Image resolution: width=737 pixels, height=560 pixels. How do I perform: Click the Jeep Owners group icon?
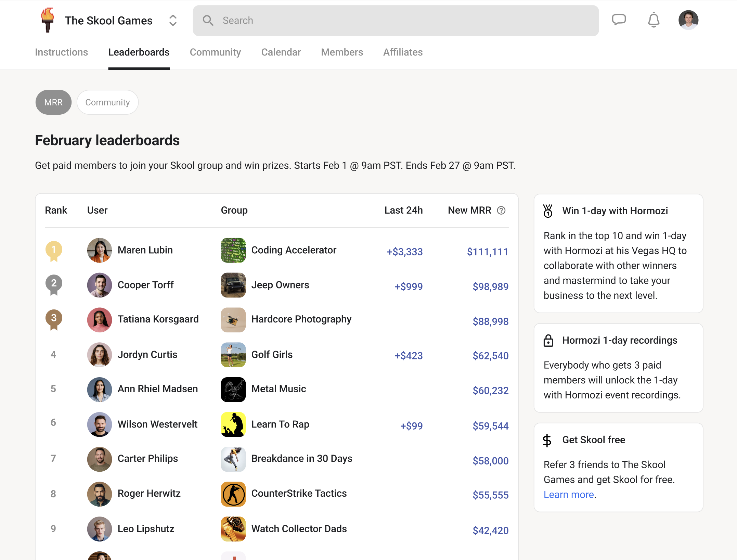[x=233, y=285]
